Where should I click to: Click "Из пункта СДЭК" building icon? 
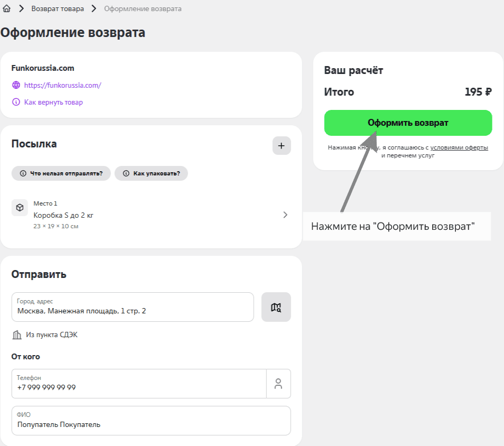coord(17,335)
